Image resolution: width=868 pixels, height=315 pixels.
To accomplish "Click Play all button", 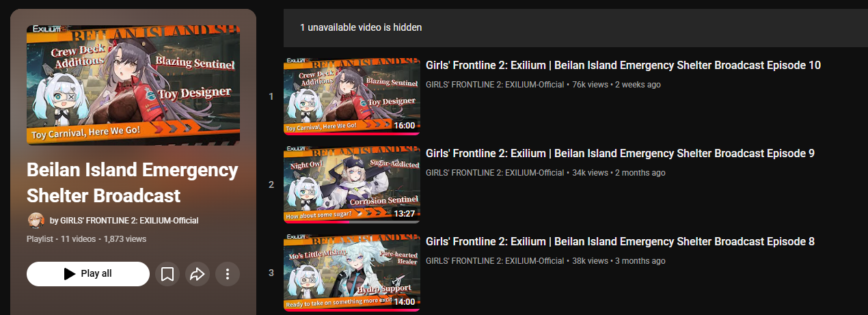I will 88,274.
